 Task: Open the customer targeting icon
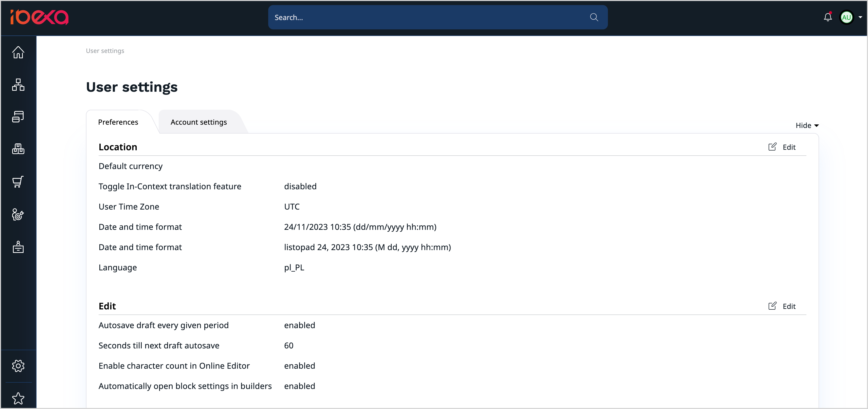[x=18, y=214]
